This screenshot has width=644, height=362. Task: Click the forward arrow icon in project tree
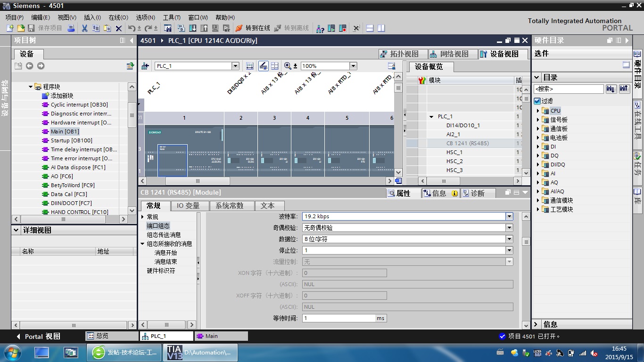click(x=41, y=66)
